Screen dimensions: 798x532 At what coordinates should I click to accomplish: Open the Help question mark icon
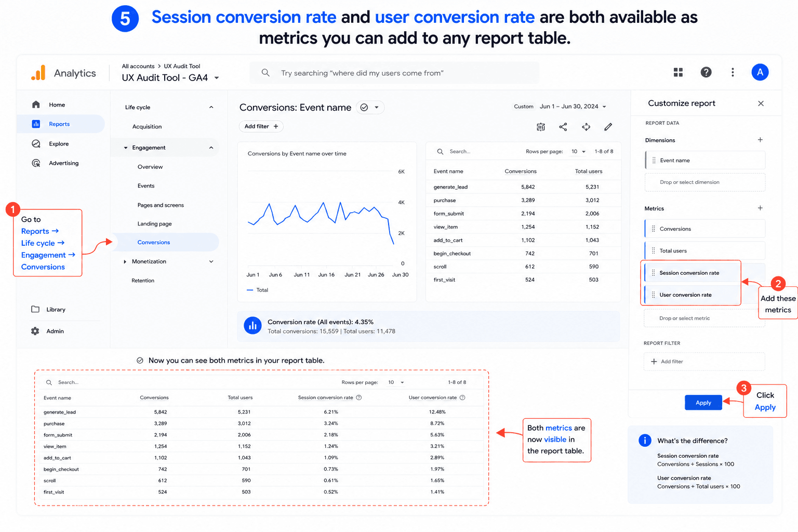click(706, 72)
